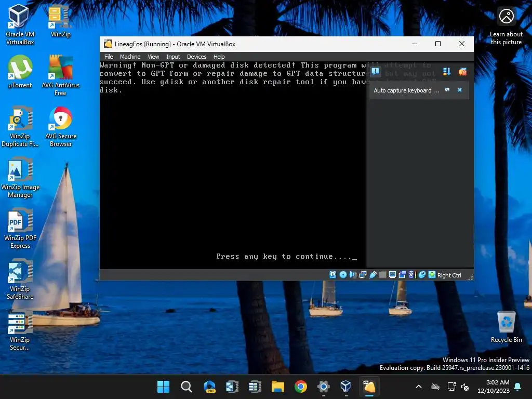
Task: Open the audio status indicator
Action: [x=353, y=275]
